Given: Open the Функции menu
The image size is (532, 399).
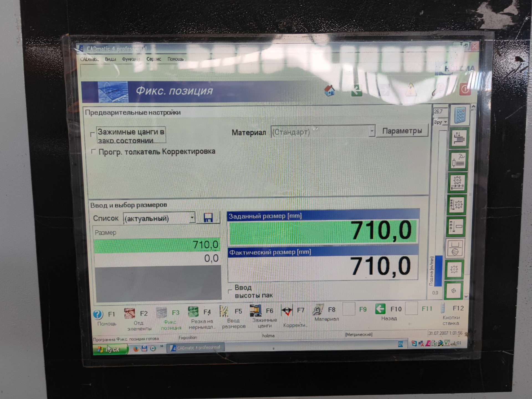Looking at the screenshot, I should coord(131,59).
